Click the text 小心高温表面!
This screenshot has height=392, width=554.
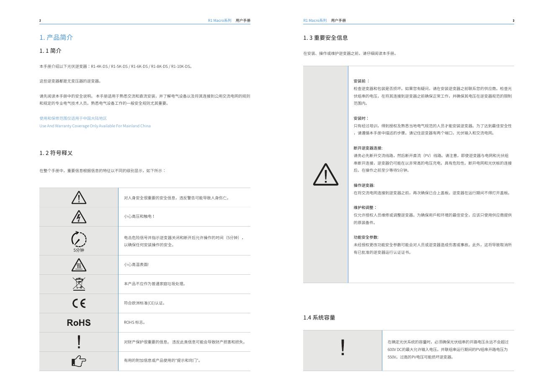coord(136,265)
